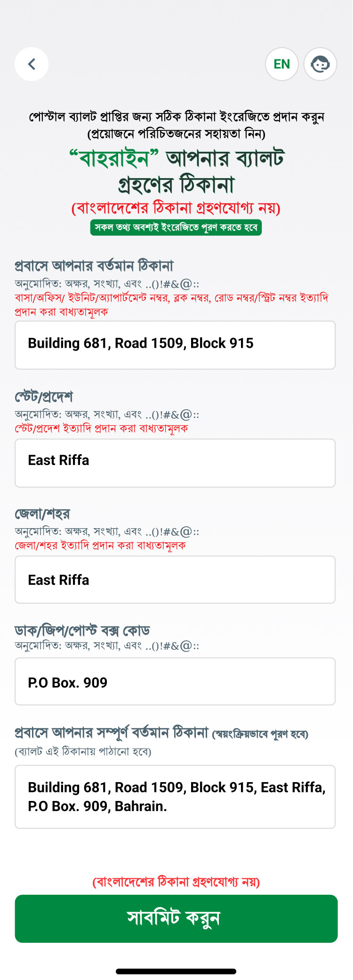
Task: Click the State/Province field containing East Riffa
Action: pos(175,463)
